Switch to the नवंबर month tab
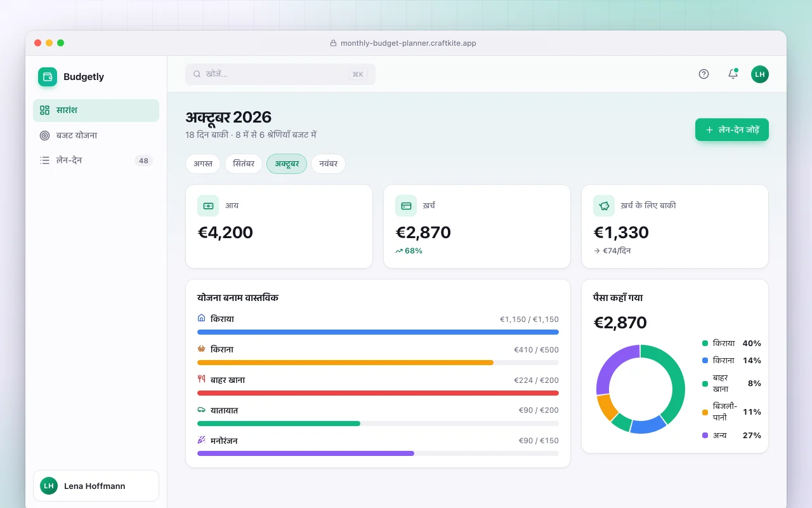The width and height of the screenshot is (812, 508). (x=328, y=164)
